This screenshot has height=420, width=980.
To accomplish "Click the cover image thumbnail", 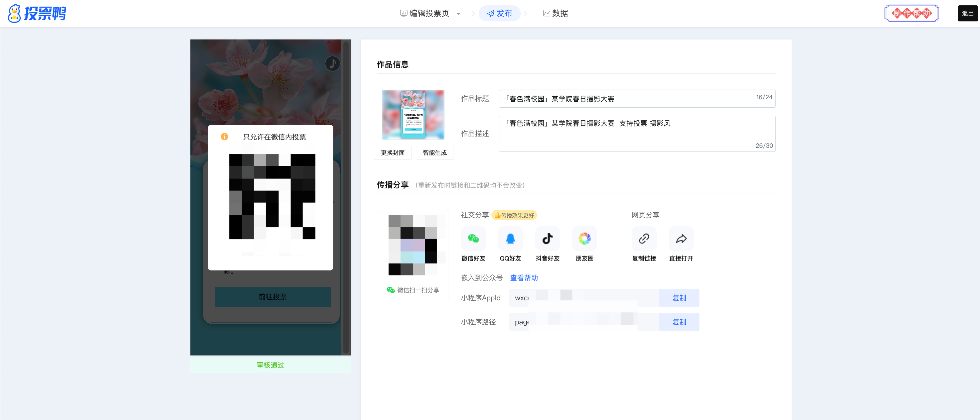I will pos(413,115).
